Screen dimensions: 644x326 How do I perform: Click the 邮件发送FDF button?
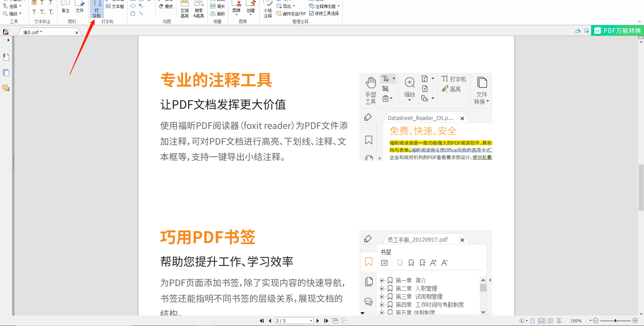click(291, 13)
